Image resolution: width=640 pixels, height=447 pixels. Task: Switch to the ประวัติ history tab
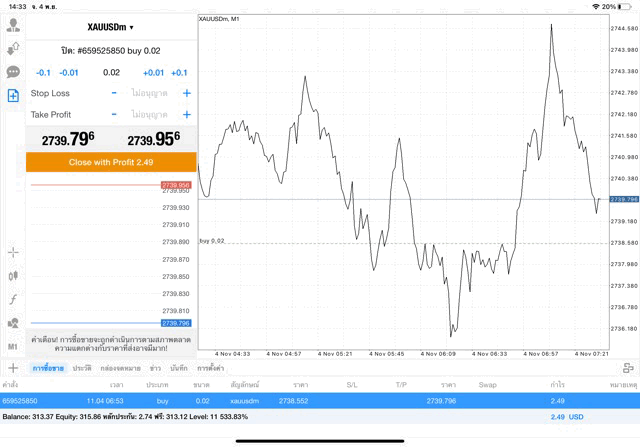[x=82, y=369]
